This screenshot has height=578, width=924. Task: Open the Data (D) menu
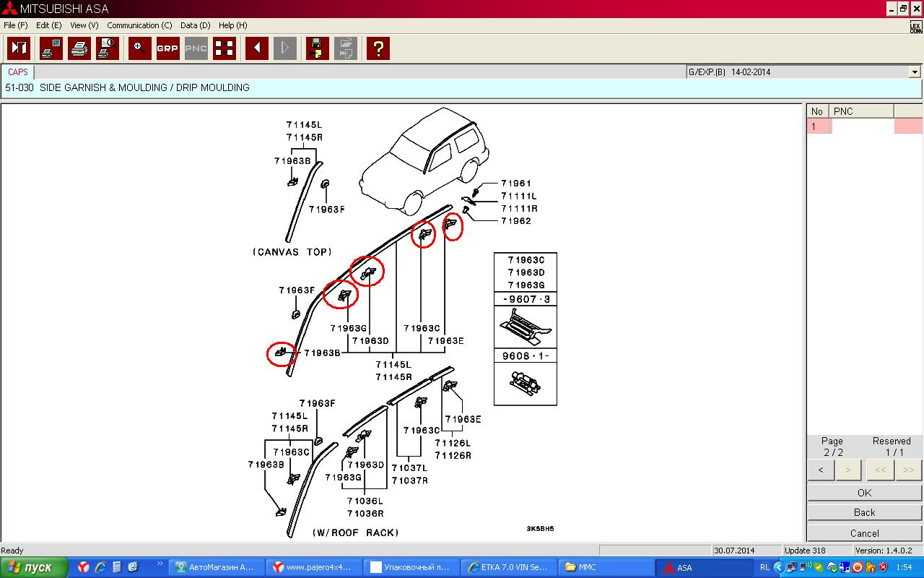click(x=195, y=25)
